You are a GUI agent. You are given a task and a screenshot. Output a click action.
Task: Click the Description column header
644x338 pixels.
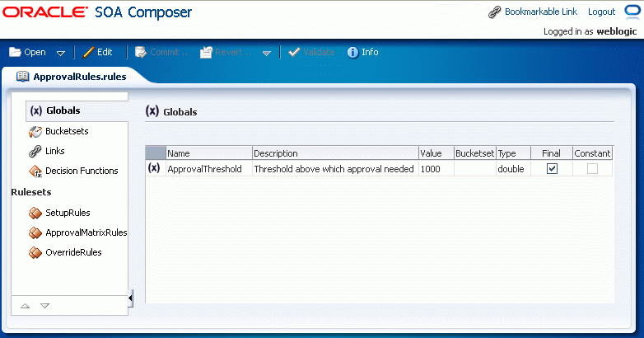[x=335, y=153]
